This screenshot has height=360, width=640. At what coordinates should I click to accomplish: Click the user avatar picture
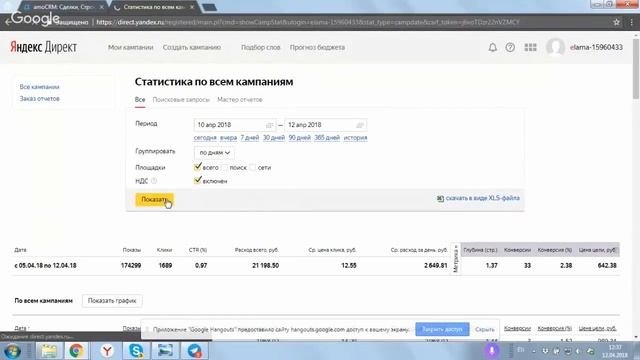click(x=556, y=47)
